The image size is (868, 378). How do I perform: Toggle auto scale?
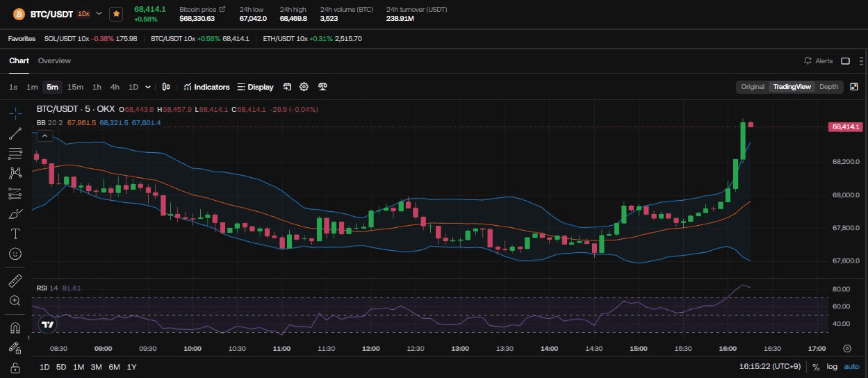(851, 366)
